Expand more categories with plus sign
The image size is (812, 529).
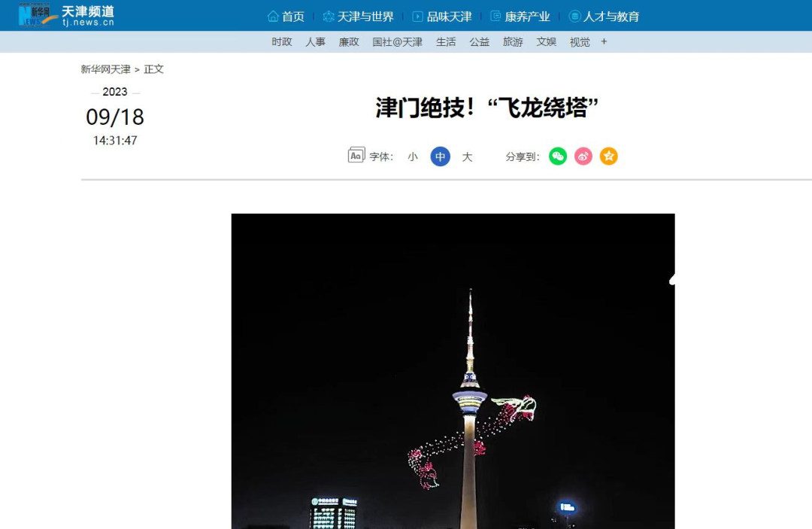604,41
